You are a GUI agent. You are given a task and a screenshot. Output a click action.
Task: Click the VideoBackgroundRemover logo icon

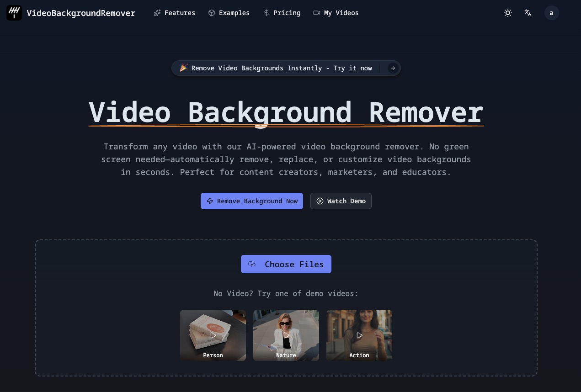(14, 13)
